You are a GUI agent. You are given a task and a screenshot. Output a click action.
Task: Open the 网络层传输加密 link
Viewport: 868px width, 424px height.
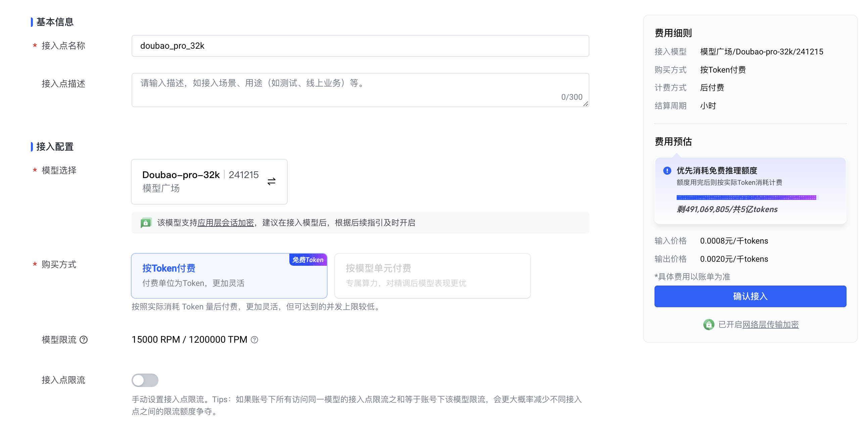click(770, 325)
